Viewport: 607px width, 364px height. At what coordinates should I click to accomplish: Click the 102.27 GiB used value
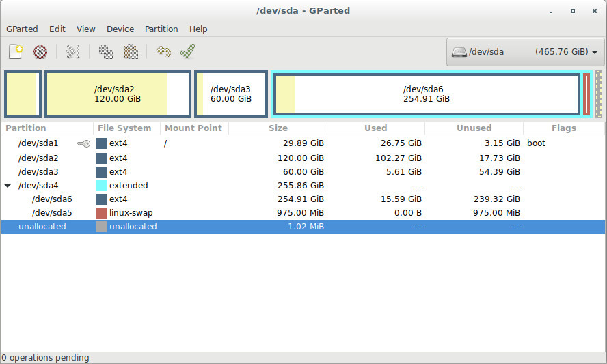pyautogui.click(x=399, y=158)
